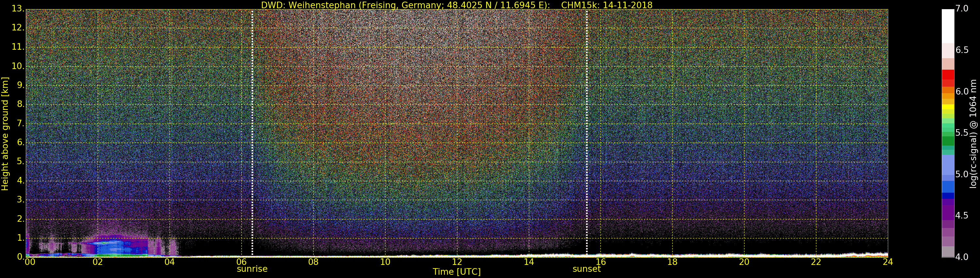Select the 24 tick at the end of the time axis

pos(888,262)
